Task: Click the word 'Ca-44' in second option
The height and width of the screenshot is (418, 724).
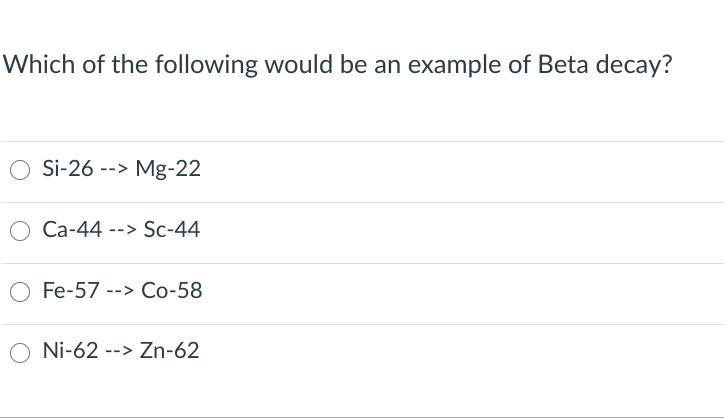Action: click(x=72, y=230)
